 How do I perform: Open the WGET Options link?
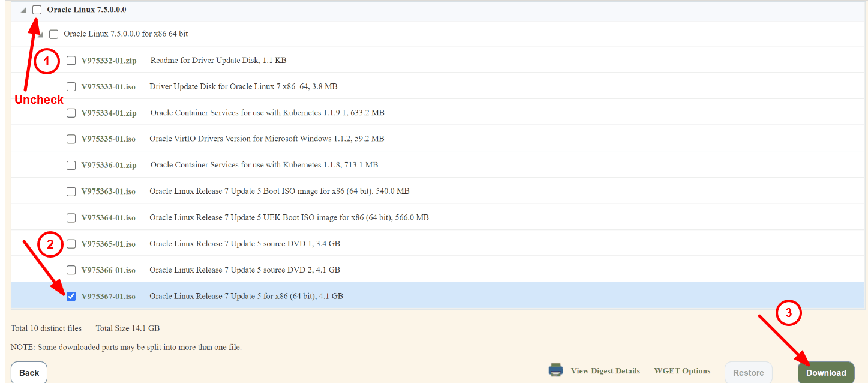coord(682,370)
